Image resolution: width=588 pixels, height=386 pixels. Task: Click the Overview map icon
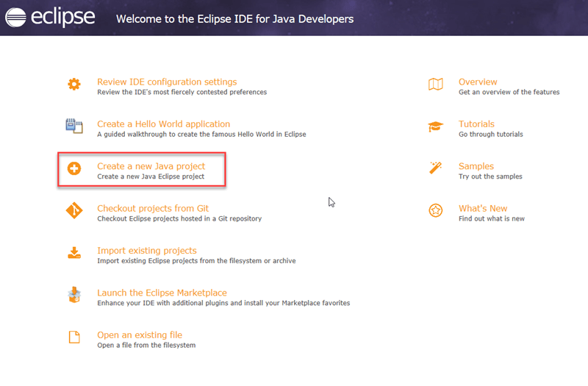tap(435, 85)
